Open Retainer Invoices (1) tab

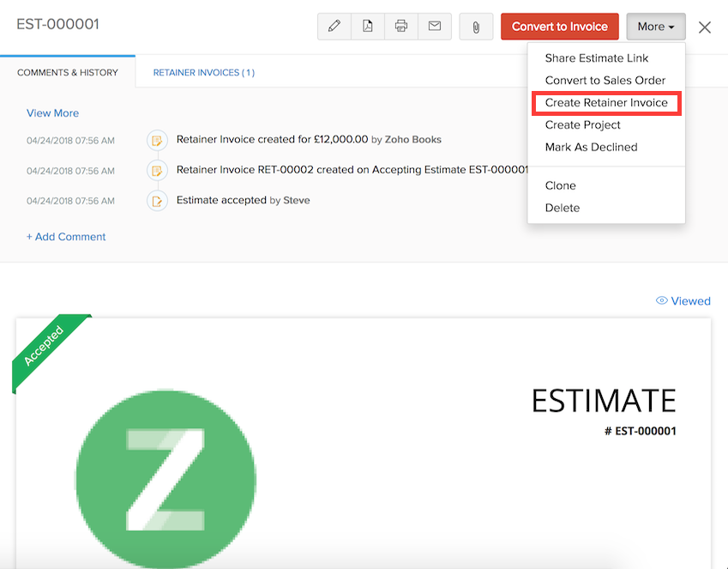[x=204, y=72]
